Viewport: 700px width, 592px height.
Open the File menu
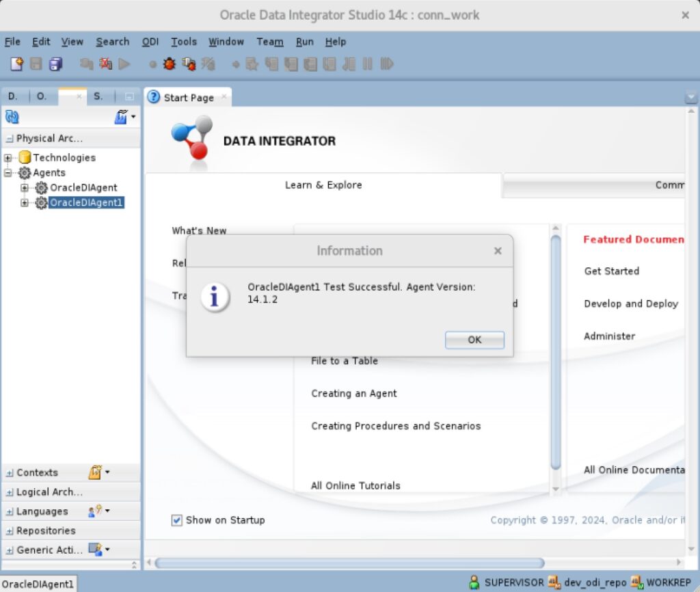click(12, 42)
